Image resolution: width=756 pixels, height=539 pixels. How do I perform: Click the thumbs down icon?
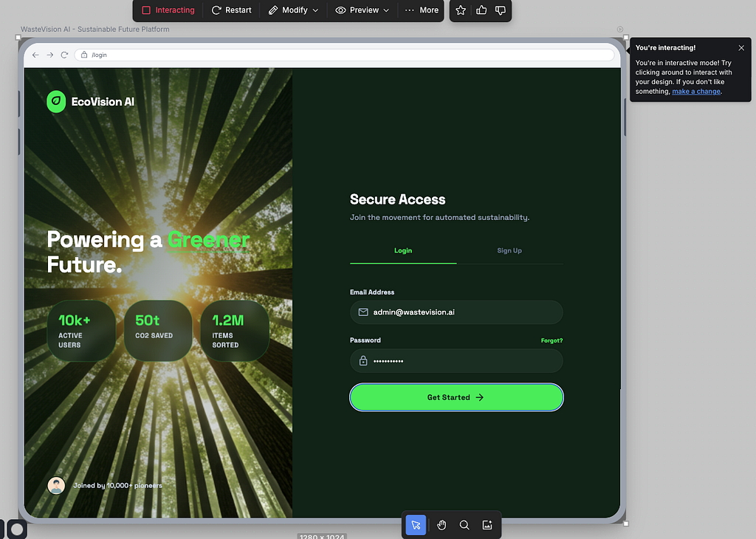[501, 10]
